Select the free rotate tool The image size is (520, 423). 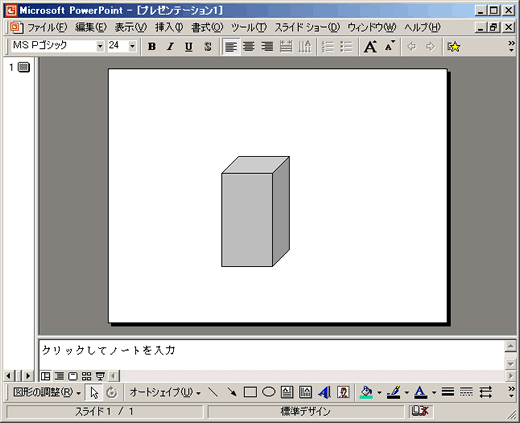[112, 393]
